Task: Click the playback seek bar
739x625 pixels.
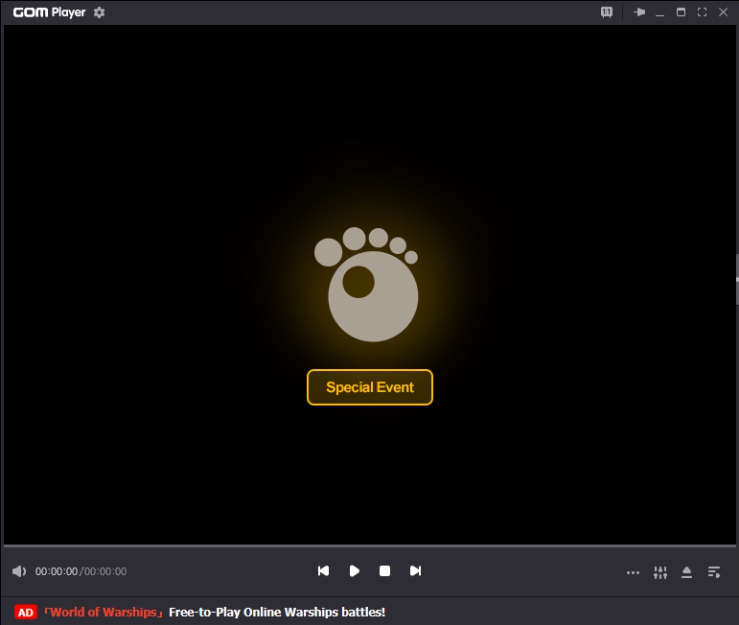Action: click(370, 546)
